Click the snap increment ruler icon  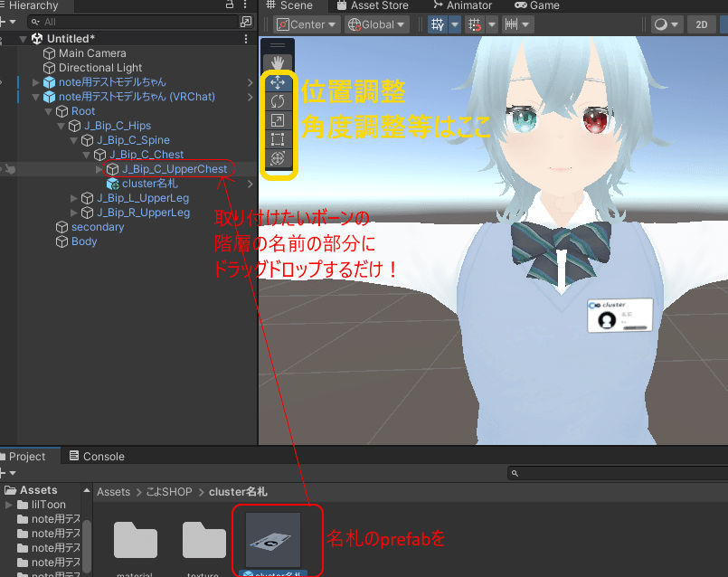[x=511, y=24]
